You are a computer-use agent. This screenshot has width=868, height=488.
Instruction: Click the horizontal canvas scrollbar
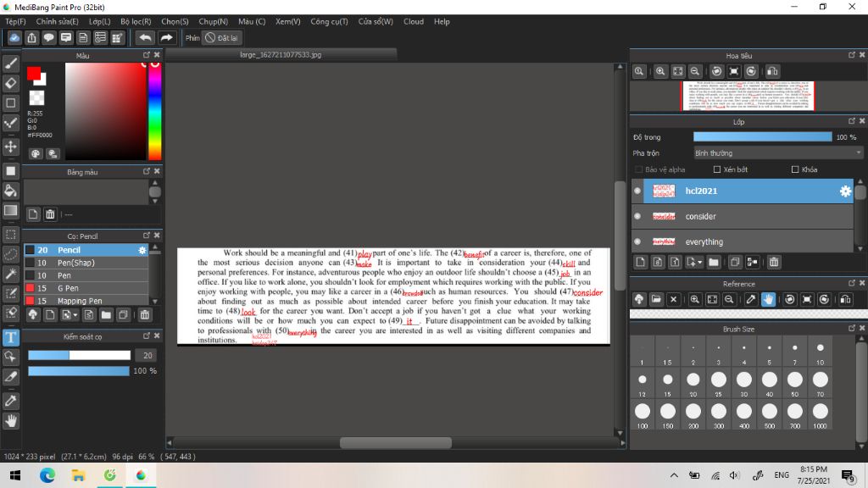tap(396, 442)
